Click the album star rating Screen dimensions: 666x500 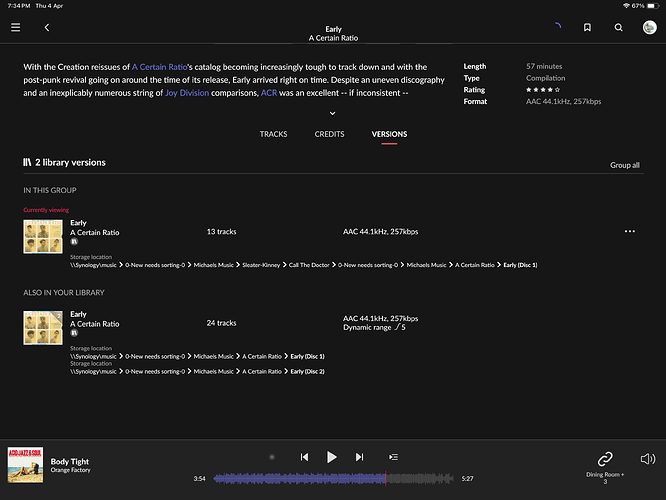[543, 90]
